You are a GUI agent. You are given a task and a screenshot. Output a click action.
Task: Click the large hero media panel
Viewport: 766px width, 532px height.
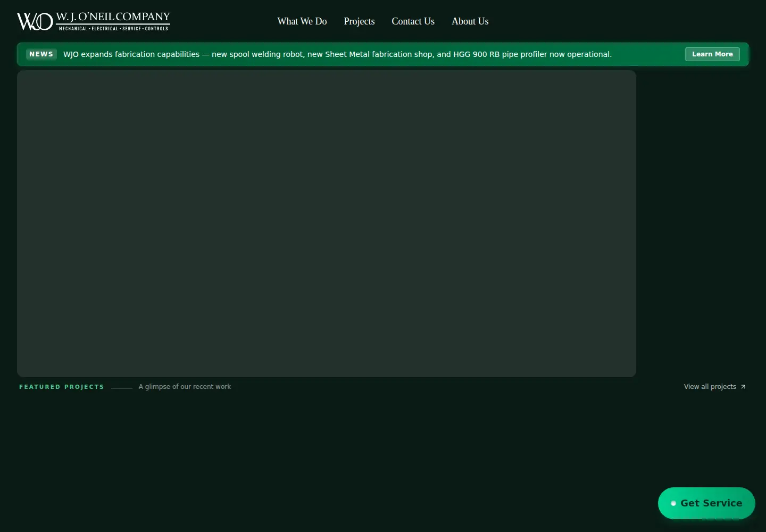tap(327, 223)
